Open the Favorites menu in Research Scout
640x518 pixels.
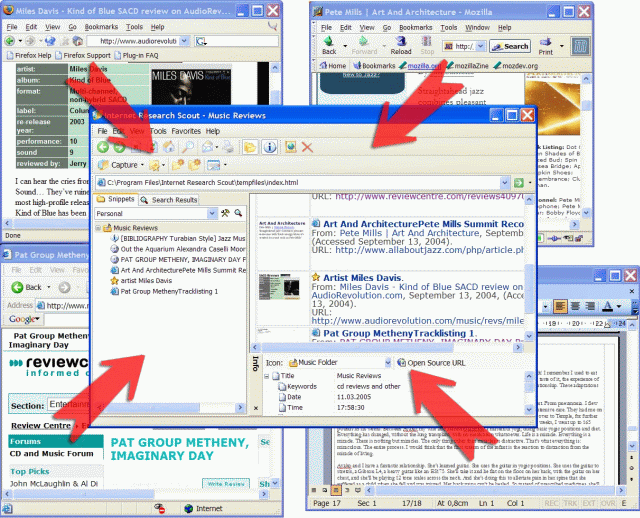(x=186, y=131)
